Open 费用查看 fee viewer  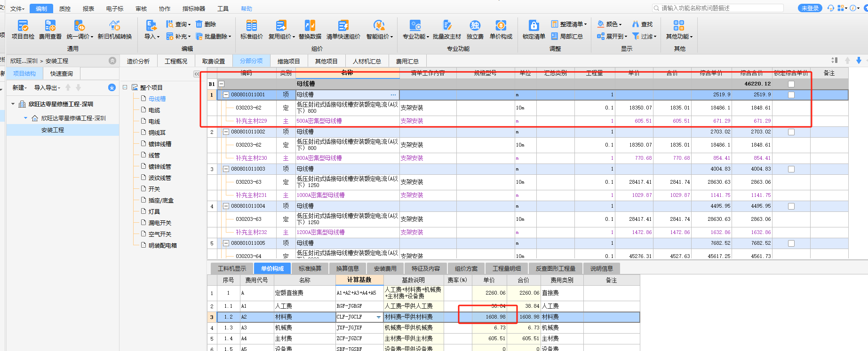pyautogui.click(x=50, y=29)
